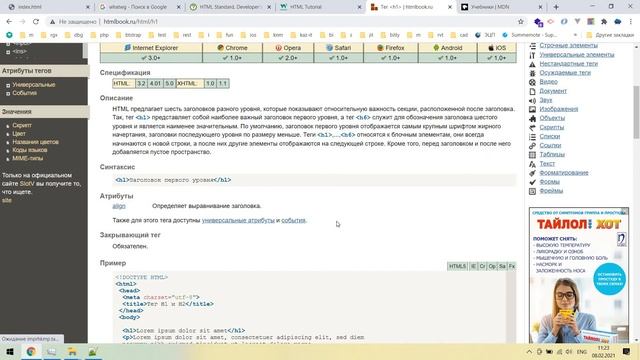The image size is (640, 360).
Task: Open the notification center in the taskbar
Action: tap(627, 351)
